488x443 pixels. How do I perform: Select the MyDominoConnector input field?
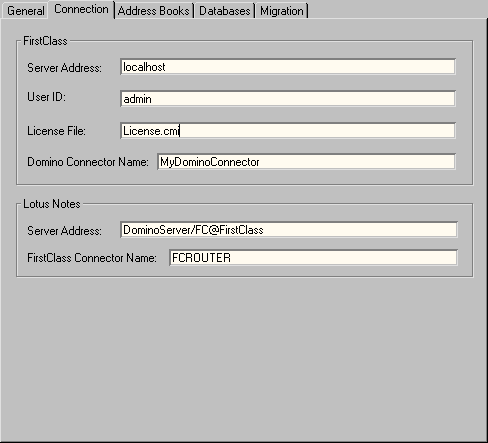(306, 162)
